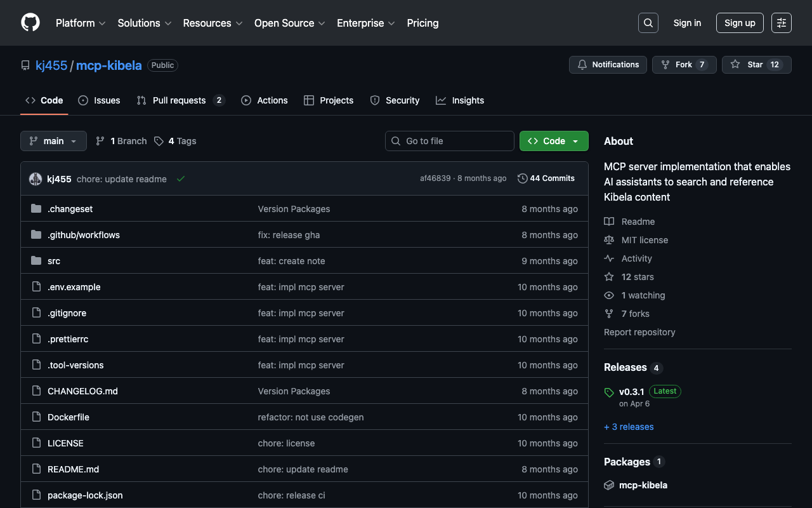Image resolution: width=812 pixels, height=508 pixels.
Task: Open the + 3 releases link
Action: pos(628,427)
